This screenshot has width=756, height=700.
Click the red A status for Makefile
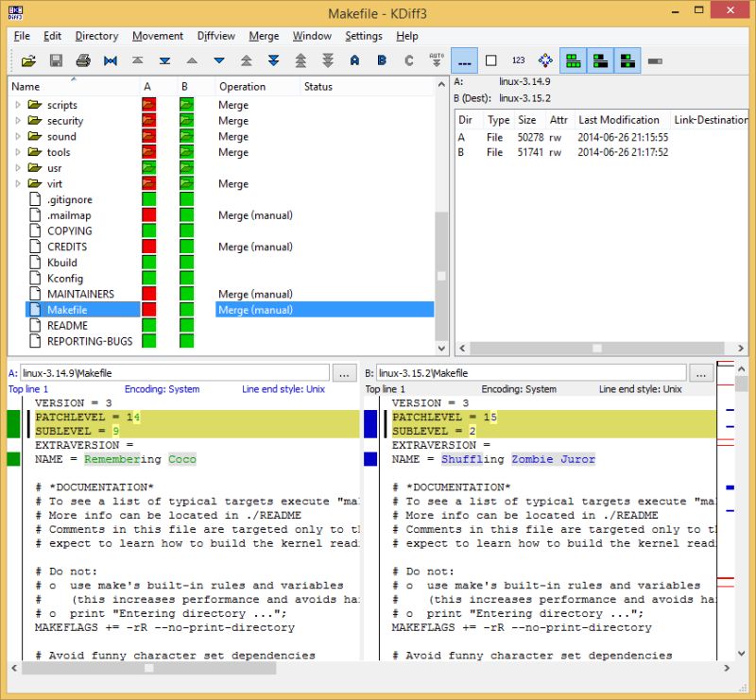pyautogui.click(x=149, y=310)
